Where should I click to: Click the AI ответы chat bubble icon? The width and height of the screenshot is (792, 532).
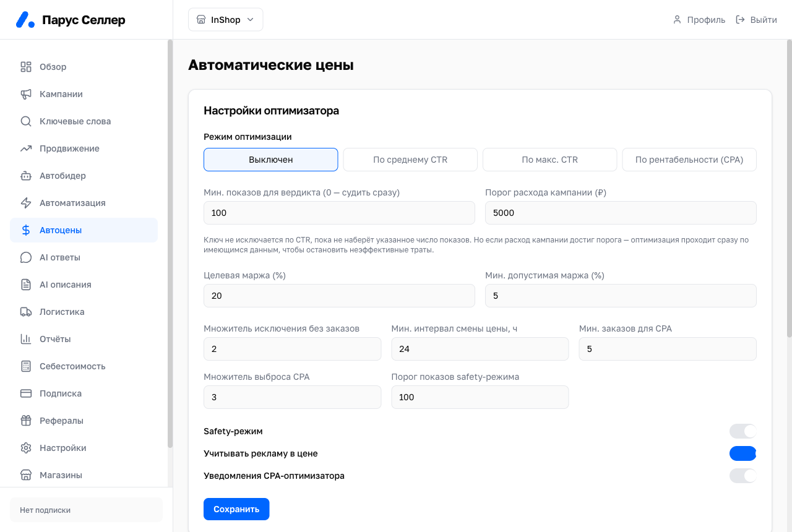pos(26,257)
